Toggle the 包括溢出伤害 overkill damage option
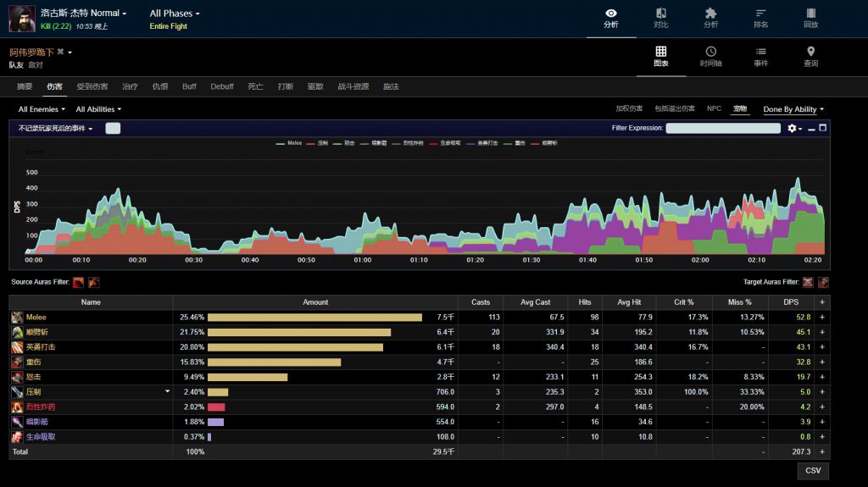This screenshot has width=868, height=487. click(x=675, y=109)
